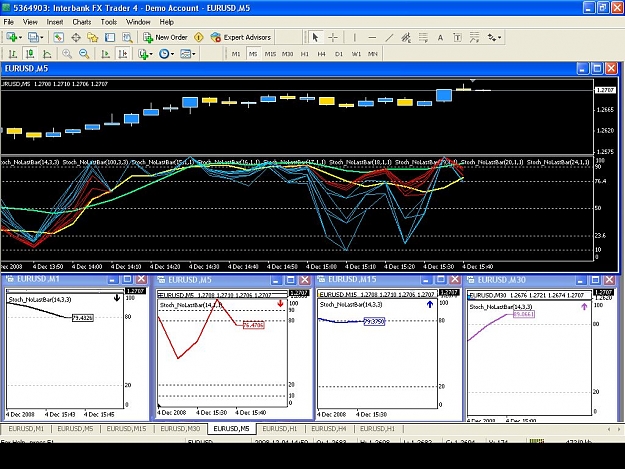
Task: Switch to the EURUSD,M30 chart tab
Action: (x=180, y=429)
